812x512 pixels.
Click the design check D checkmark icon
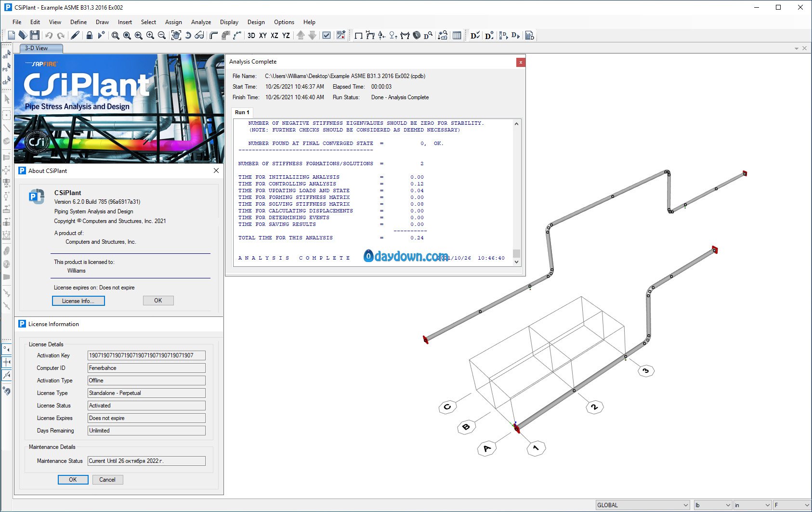pos(475,35)
